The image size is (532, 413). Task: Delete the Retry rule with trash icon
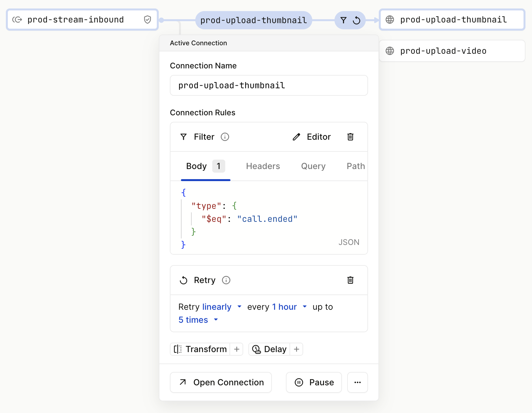pos(350,280)
